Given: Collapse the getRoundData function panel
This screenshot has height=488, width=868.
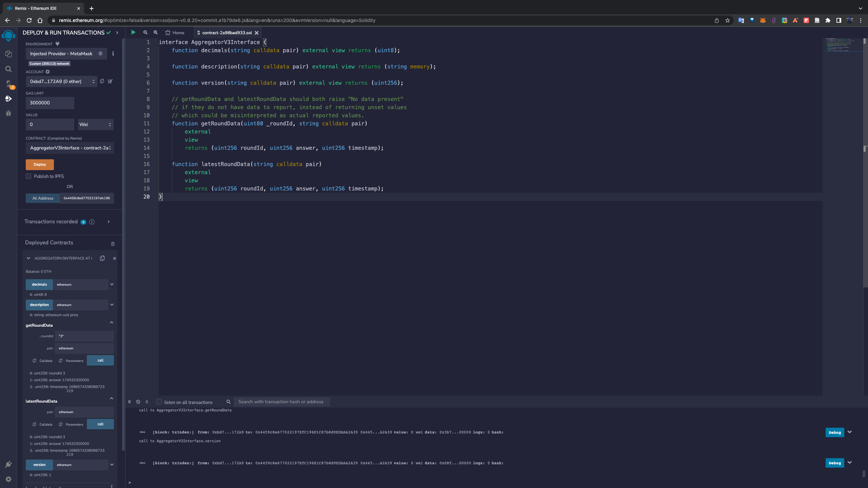Looking at the screenshot, I should 111,322.
